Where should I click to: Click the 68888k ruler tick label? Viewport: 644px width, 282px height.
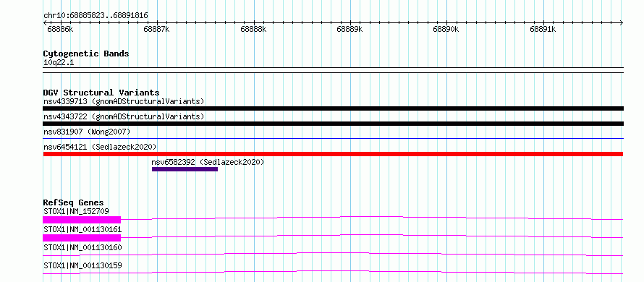[x=253, y=30]
